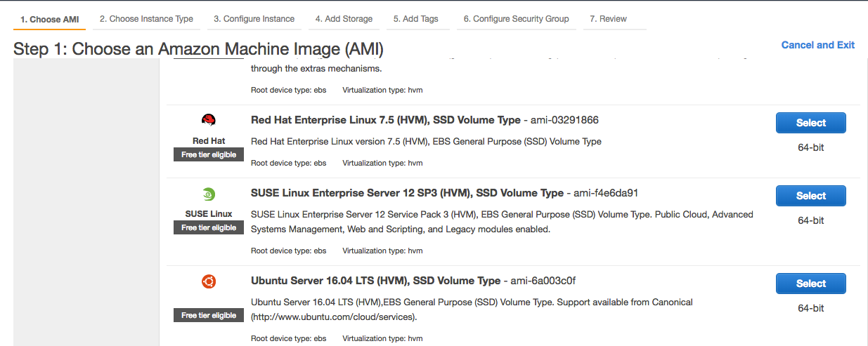Click the AMI ID ami-f4e6da91
Viewport: 868px width, 346px height.
(x=606, y=193)
